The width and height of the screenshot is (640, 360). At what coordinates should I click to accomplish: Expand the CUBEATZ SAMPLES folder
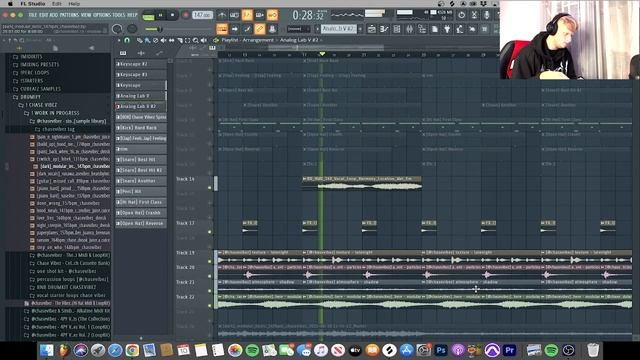pyautogui.click(x=40, y=89)
